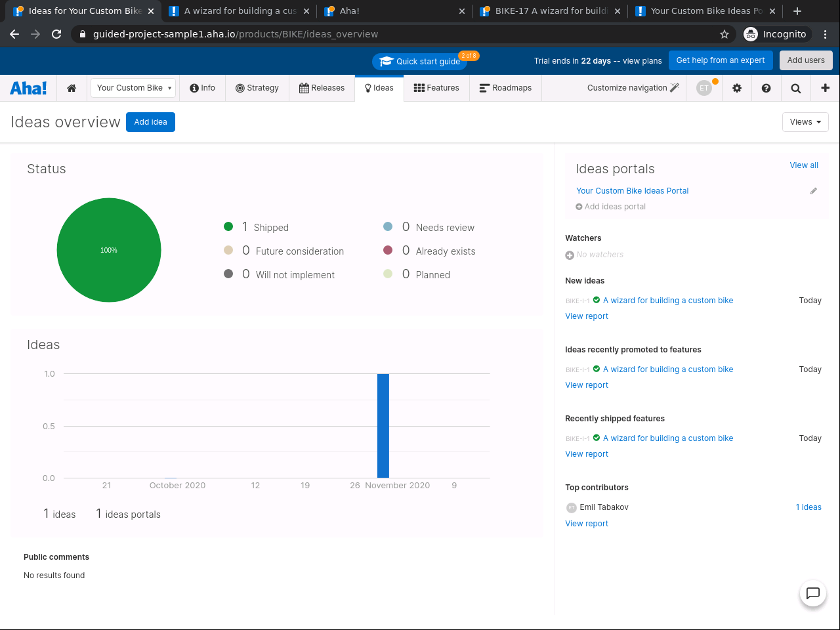Open the ET user avatar menu

coord(704,88)
